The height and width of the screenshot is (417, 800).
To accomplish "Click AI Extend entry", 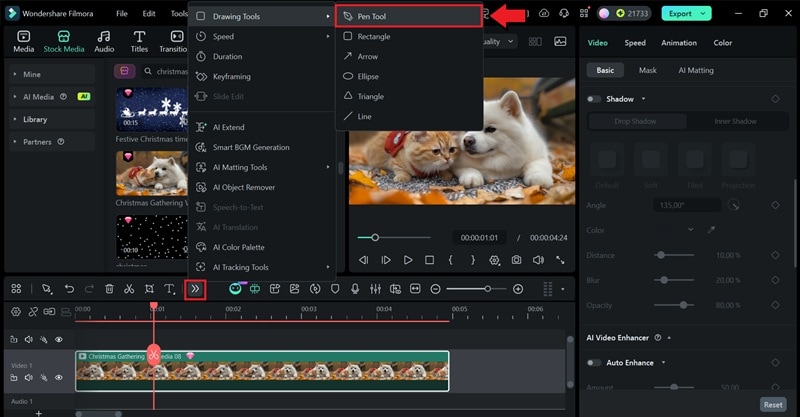I will (x=262, y=127).
